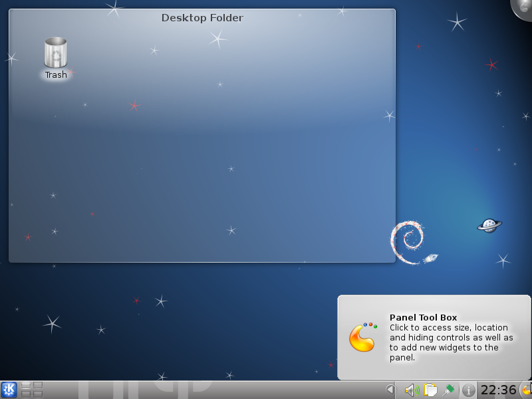
Task: Open the notifications info icon
Action: [468, 390]
